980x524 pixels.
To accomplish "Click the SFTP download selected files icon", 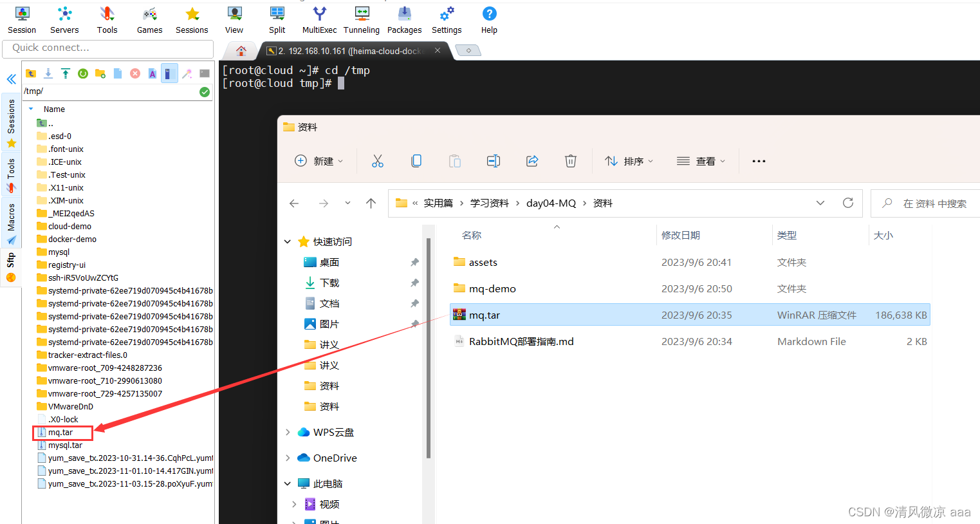I will click(x=48, y=73).
